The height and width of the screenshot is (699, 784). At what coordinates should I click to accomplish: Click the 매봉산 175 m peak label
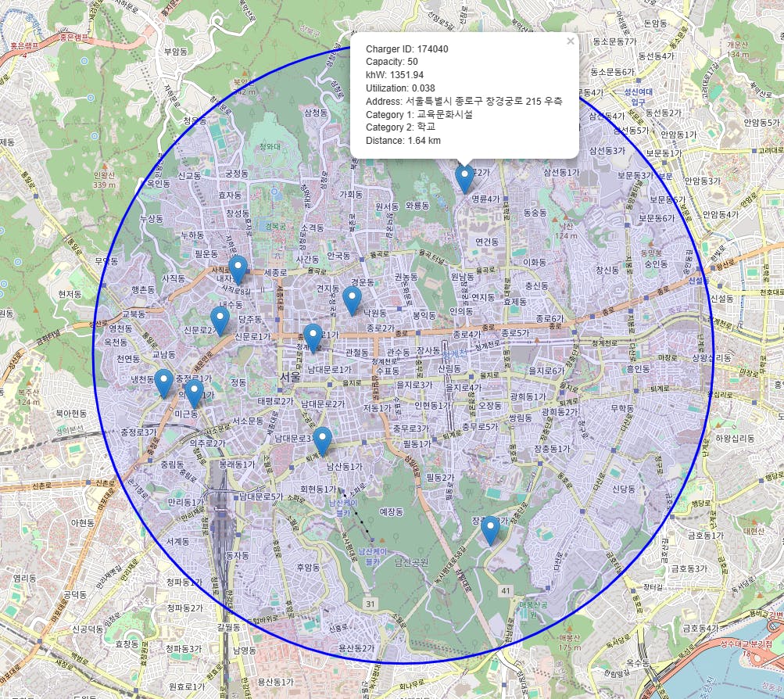569,643
